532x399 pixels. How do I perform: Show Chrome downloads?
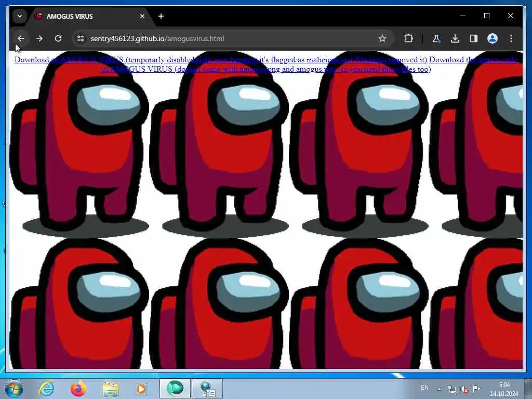pyautogui.click(x=455, y=38)
